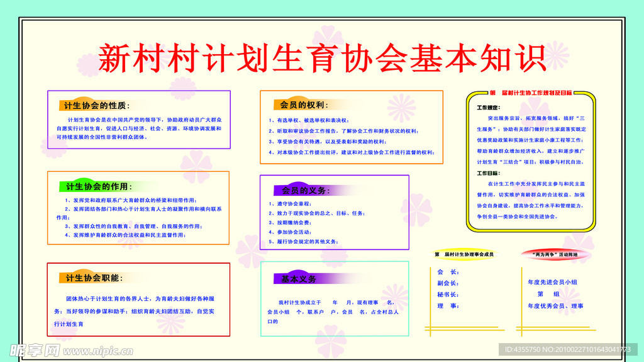
Task: Select the purple heading 基本义务
Action: coord(299,279)
